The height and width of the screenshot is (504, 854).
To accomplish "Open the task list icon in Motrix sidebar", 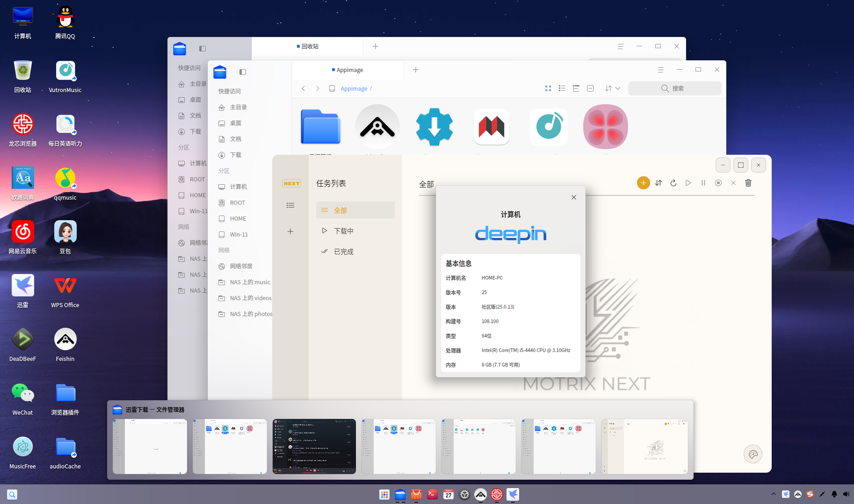I will point(290,205).
